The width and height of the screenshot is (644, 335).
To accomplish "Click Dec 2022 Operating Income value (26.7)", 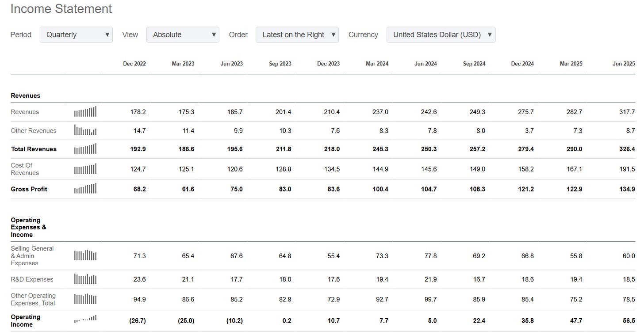I will click(138, 320).
